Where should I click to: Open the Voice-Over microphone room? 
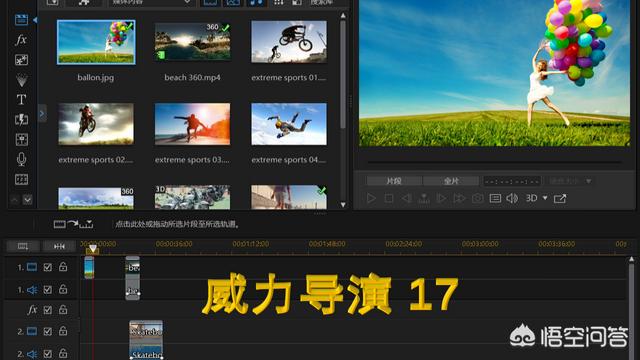pos(21,159)
